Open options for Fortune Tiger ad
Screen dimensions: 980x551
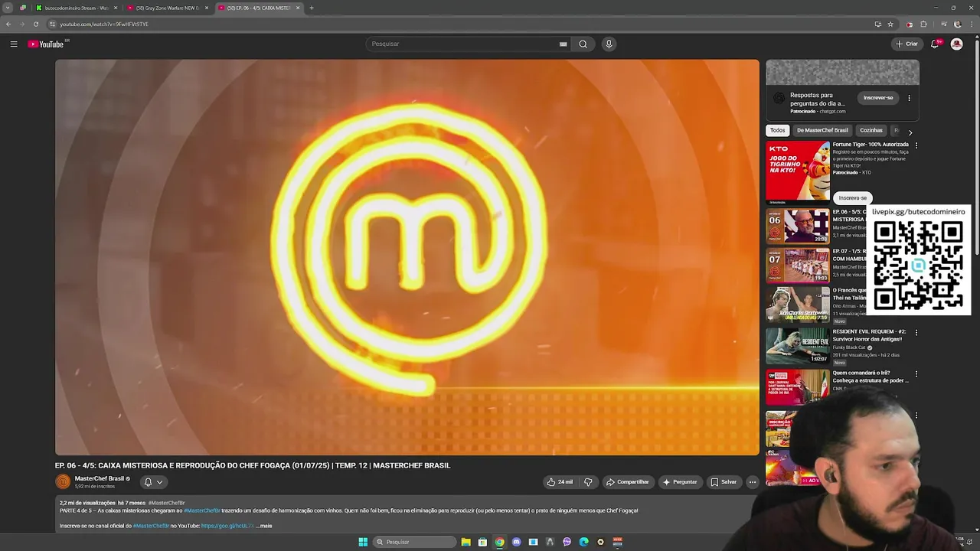click(x=916, y=145)
